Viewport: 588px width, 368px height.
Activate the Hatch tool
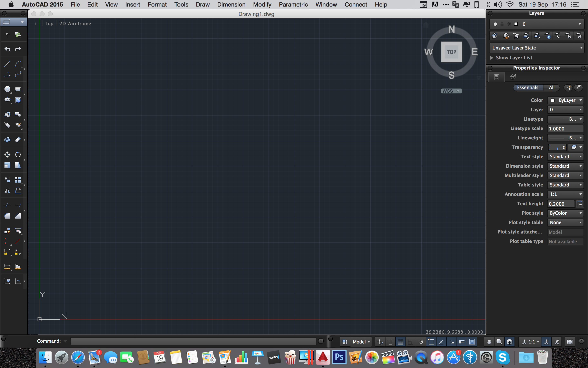tap(18, 100)
